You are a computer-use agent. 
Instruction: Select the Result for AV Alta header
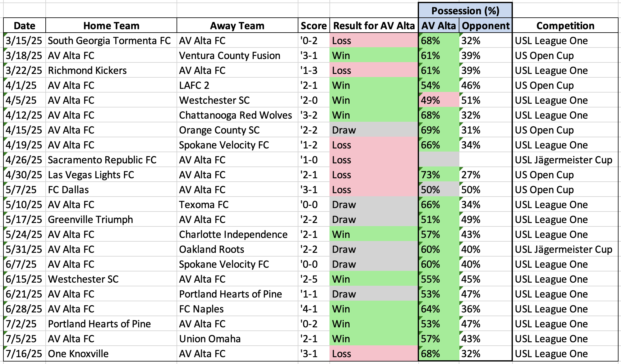[374, 26]
